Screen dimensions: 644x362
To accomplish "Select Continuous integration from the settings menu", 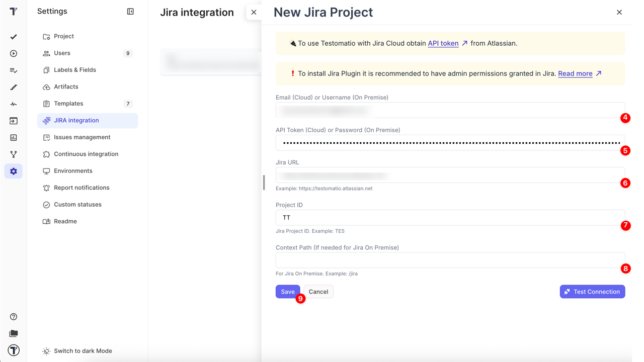I will (86, 154).
